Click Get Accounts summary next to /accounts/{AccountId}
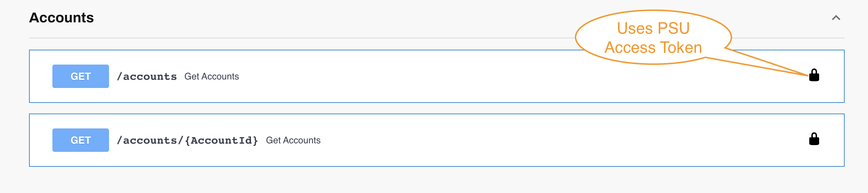This screenshot has width=868, height=193. pos(293,140)
